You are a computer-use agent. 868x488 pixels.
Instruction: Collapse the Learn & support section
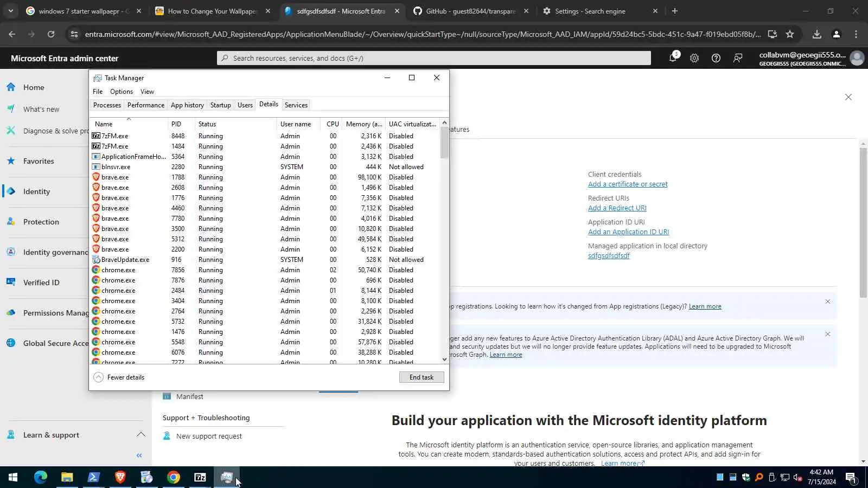(x=141, y=434)
